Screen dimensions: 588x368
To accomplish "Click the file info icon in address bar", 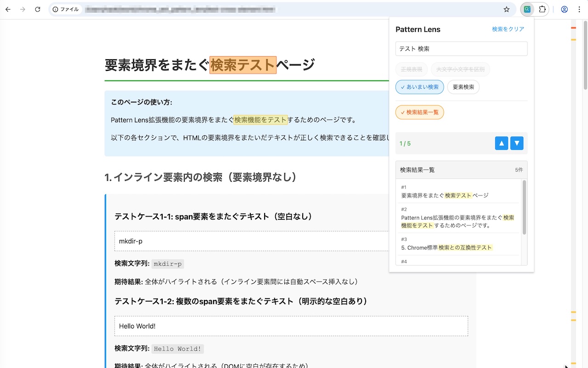I will pyautogui.click(x=56, y=9).
